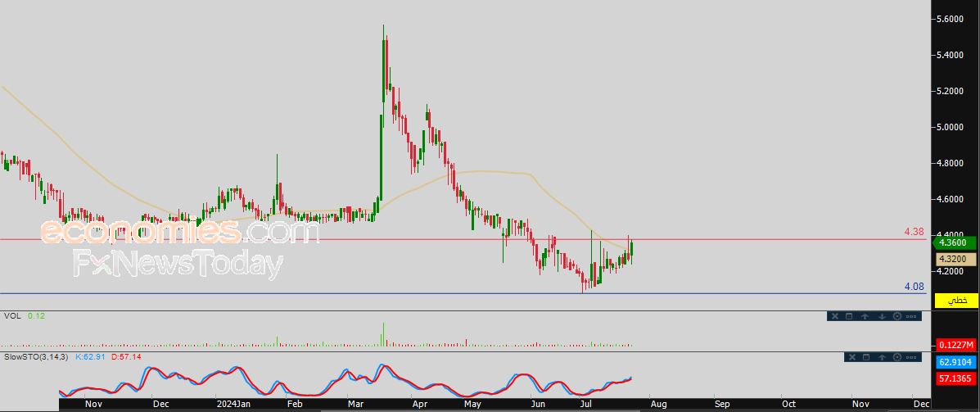Open SlowSTO indicator settings gear
Screen dimensions: 980x412
(x=897, y=357)
